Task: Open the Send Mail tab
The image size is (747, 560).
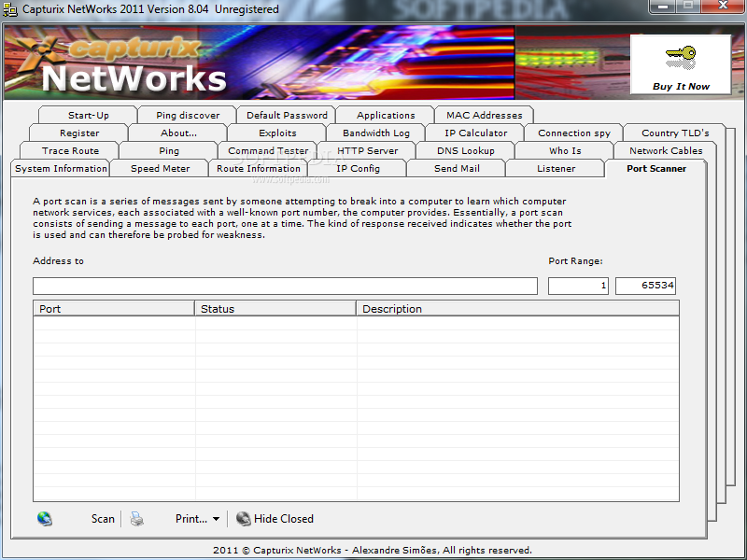Action: [x=457, y=169]
